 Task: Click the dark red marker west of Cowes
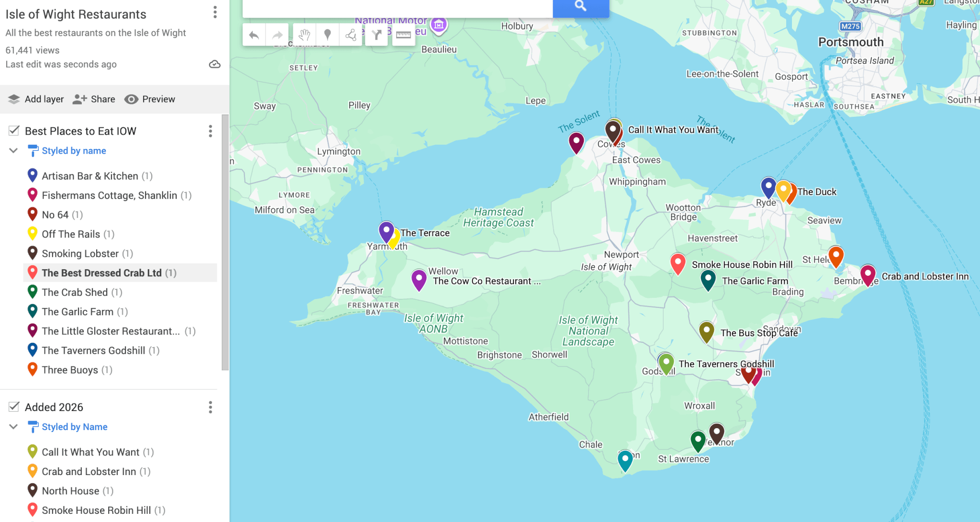coord(576,143)
